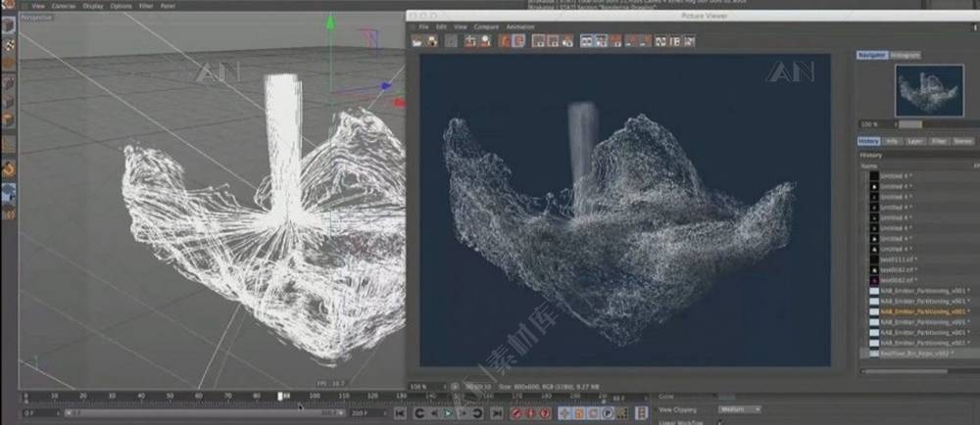980x425 pixels.
Task: Toggle the Position keyframe recording button
Action: coord(563,414)
